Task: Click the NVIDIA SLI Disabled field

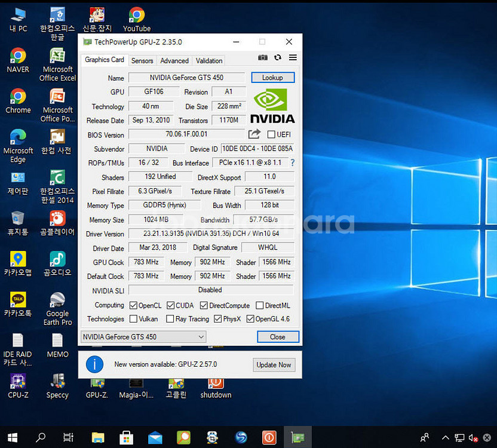Action: (211, 290)
